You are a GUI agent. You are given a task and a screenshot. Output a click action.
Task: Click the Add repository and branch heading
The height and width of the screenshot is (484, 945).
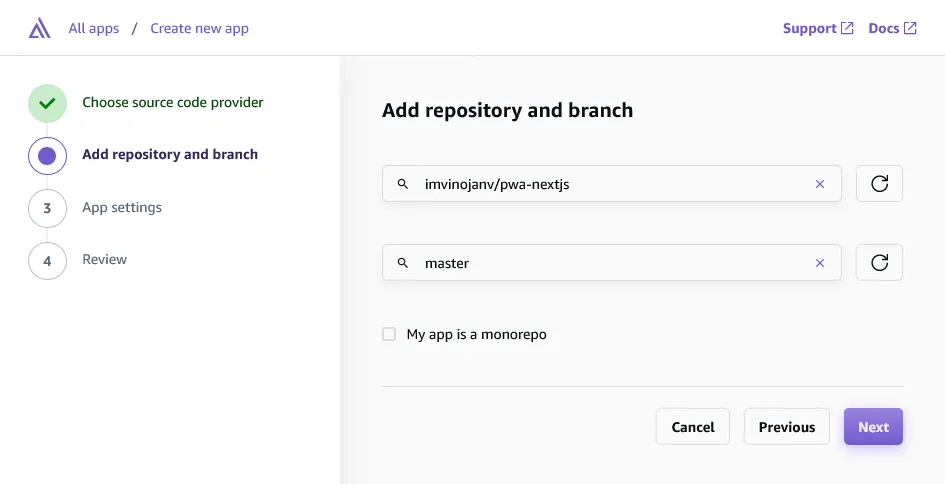pyautogui.click(x=507, y=110)
